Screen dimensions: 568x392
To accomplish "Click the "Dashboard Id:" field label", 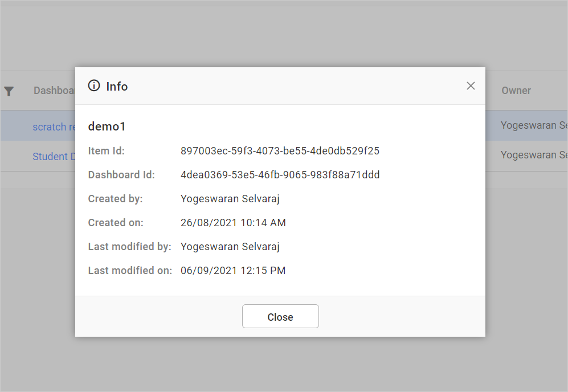I will [121, 175].
